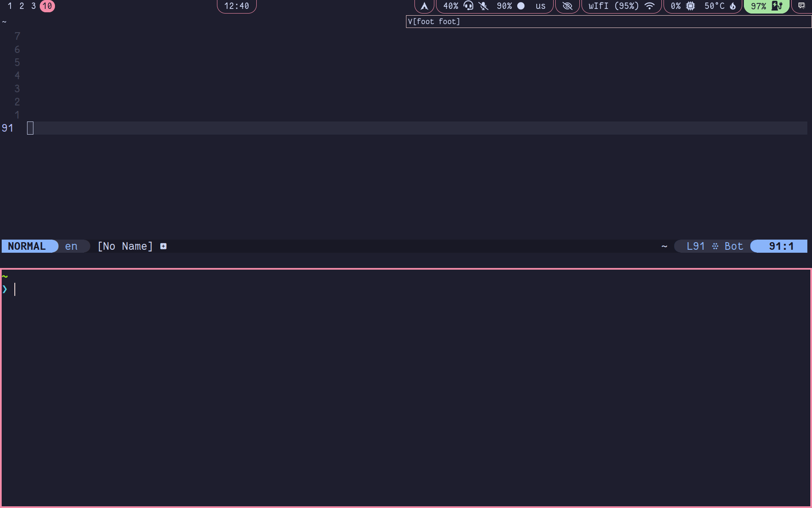Screen dimensions: 812x508
Task: Click the 90% brightness circle icon
Action: [x=521, y=6]
